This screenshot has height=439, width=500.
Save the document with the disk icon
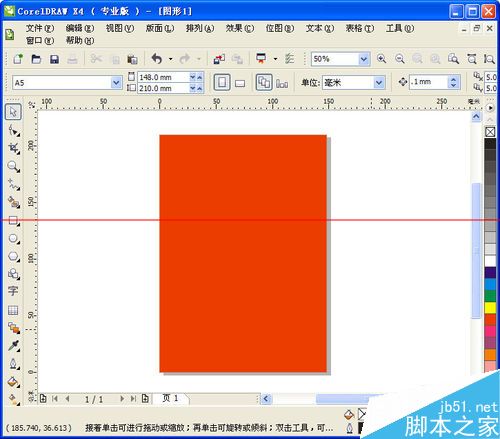pos(54,59)
